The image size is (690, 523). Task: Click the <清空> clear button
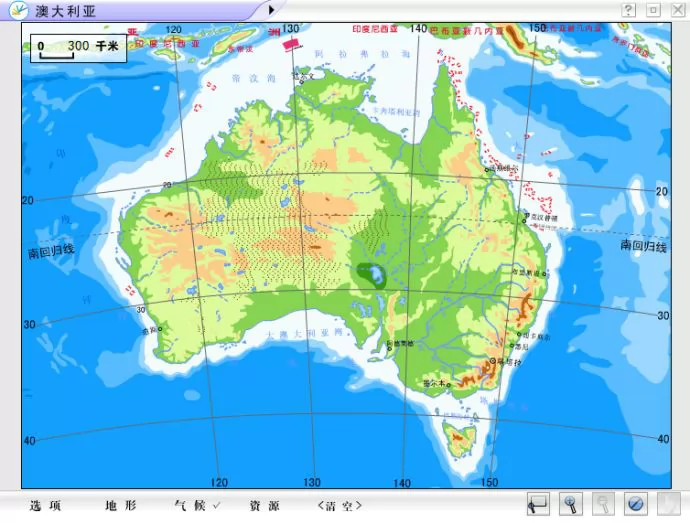click(339, 506)
